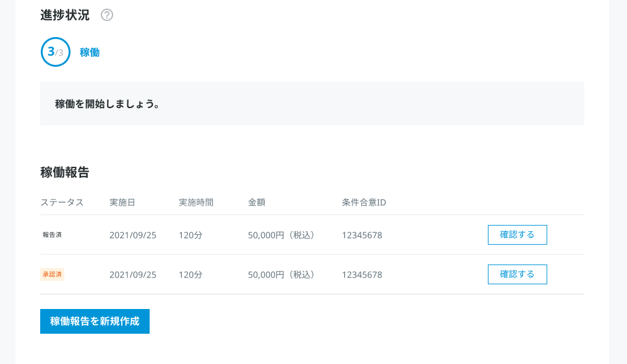Click ID 12345678 in the 報告済 row

[x=362, y=235]
